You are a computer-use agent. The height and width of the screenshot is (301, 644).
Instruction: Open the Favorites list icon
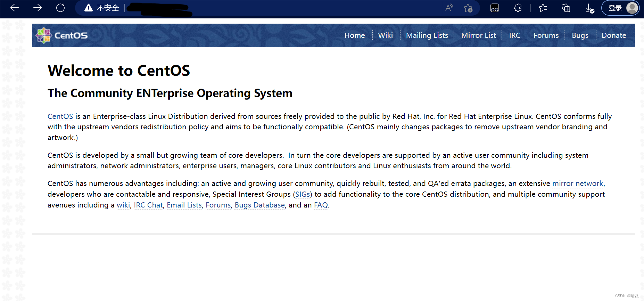pos(543,8)
